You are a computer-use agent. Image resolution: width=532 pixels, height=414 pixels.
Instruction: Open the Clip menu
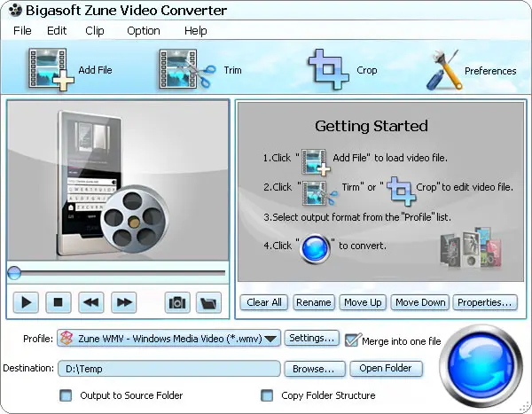click(95, 30)
